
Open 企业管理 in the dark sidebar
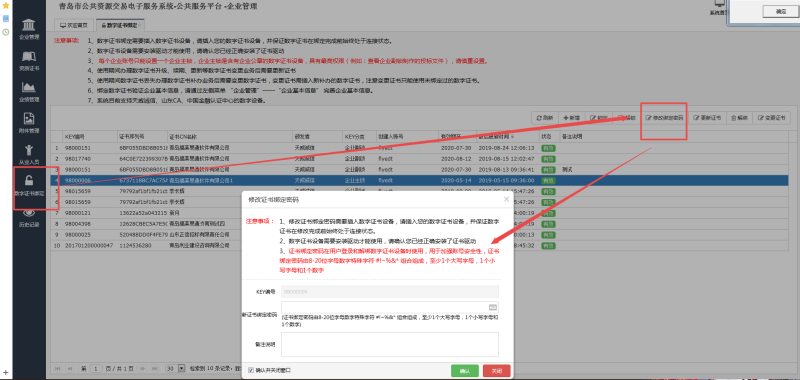point(29,29)
